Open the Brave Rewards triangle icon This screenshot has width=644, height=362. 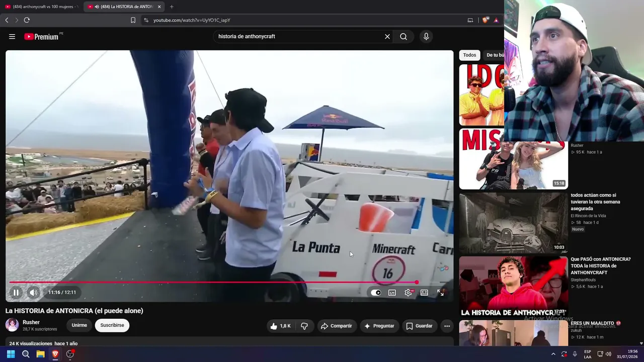point(496,20)
